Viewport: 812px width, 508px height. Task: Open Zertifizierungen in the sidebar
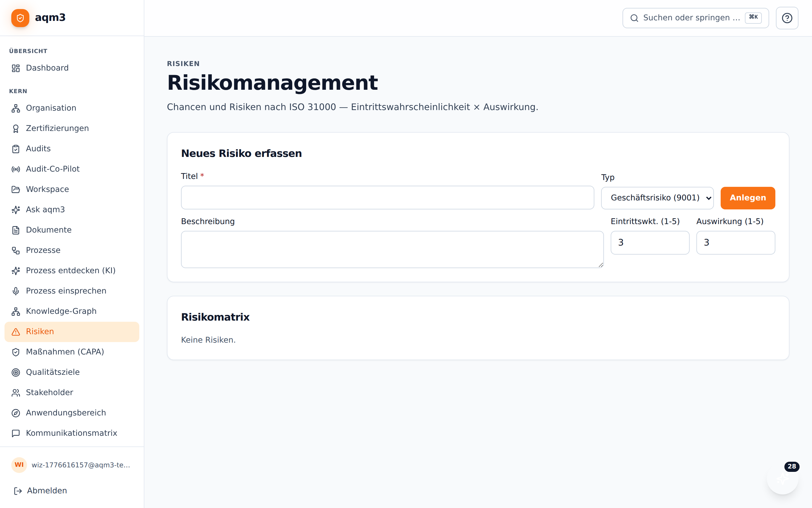[72, 128]
